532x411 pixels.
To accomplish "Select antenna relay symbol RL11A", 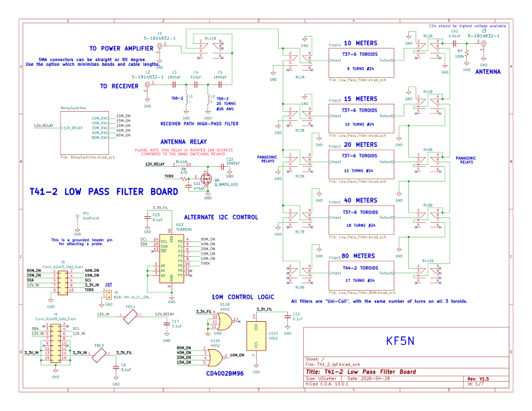I will (x=182, y=164).
